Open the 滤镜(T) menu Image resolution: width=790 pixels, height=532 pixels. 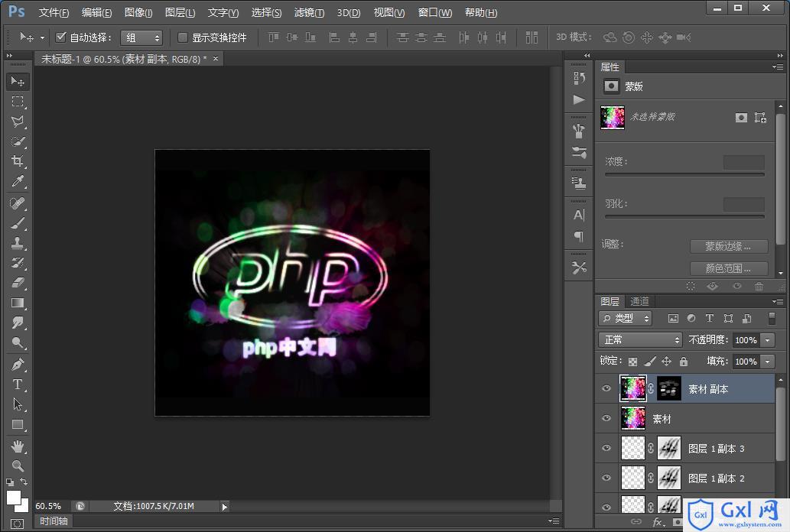click(310, 12)
